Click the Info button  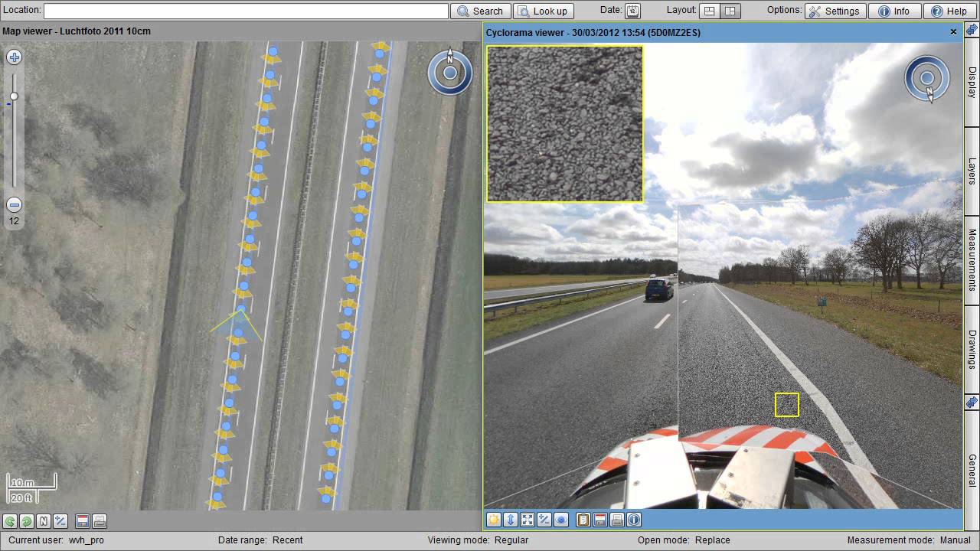pos(894,11)
